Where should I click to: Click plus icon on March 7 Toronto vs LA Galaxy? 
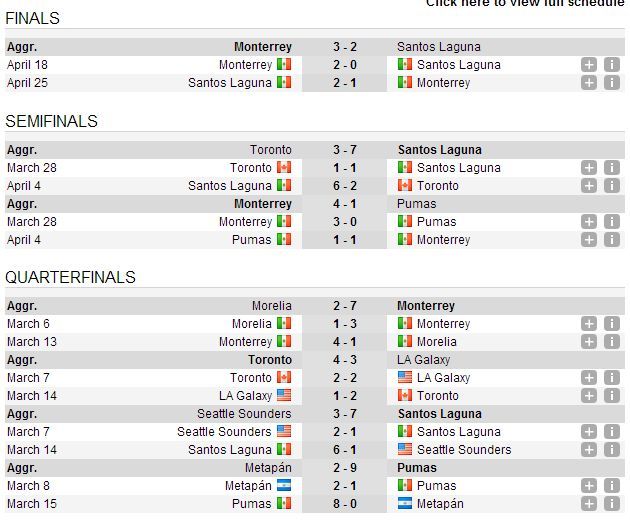coord(589,378)
